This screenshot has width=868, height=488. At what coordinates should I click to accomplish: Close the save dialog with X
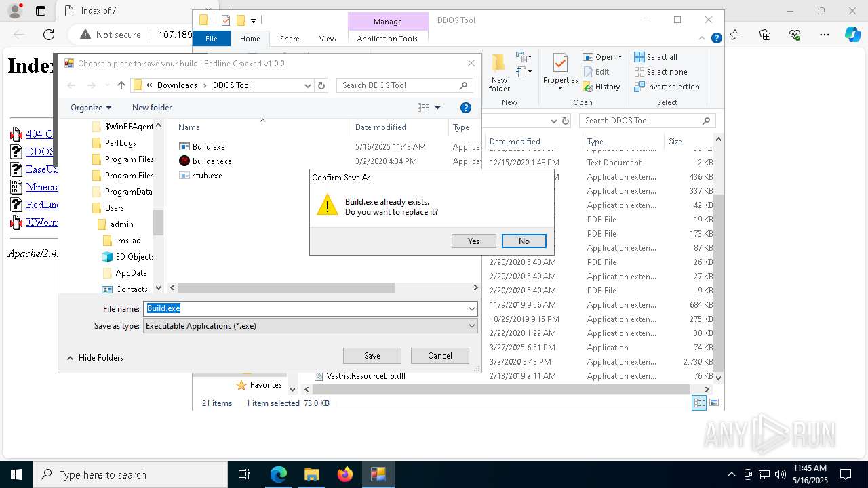pyautogui.click(x=471, y=63)
